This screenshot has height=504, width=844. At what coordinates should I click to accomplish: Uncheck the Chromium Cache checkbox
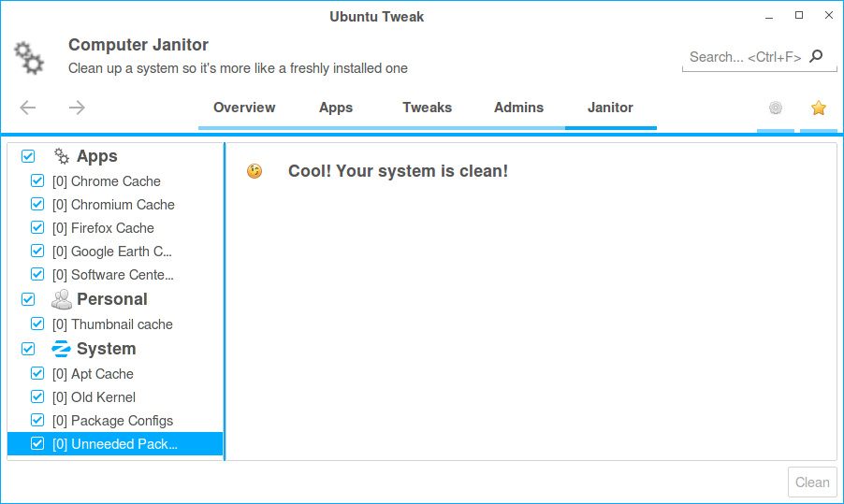(x=37, y=205)
